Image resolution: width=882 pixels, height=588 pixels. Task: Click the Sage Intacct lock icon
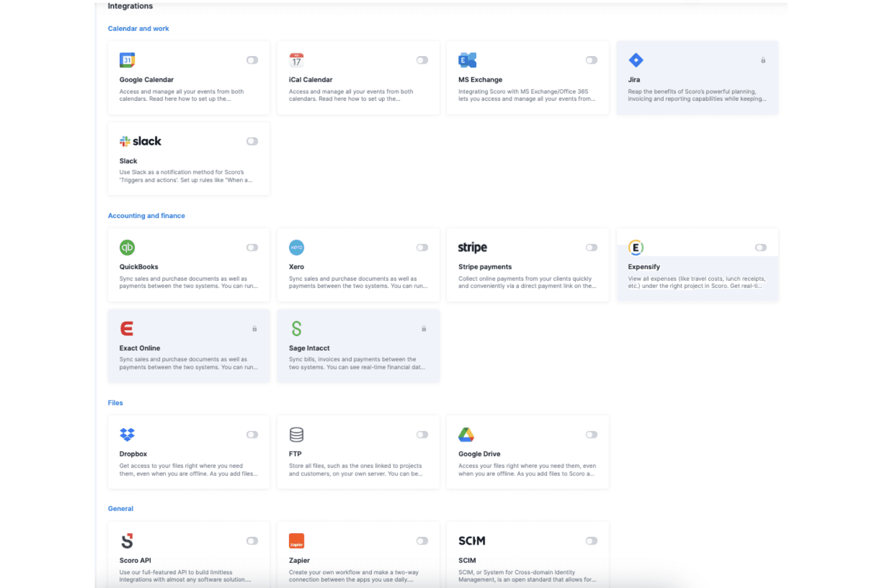pos(424,328)
